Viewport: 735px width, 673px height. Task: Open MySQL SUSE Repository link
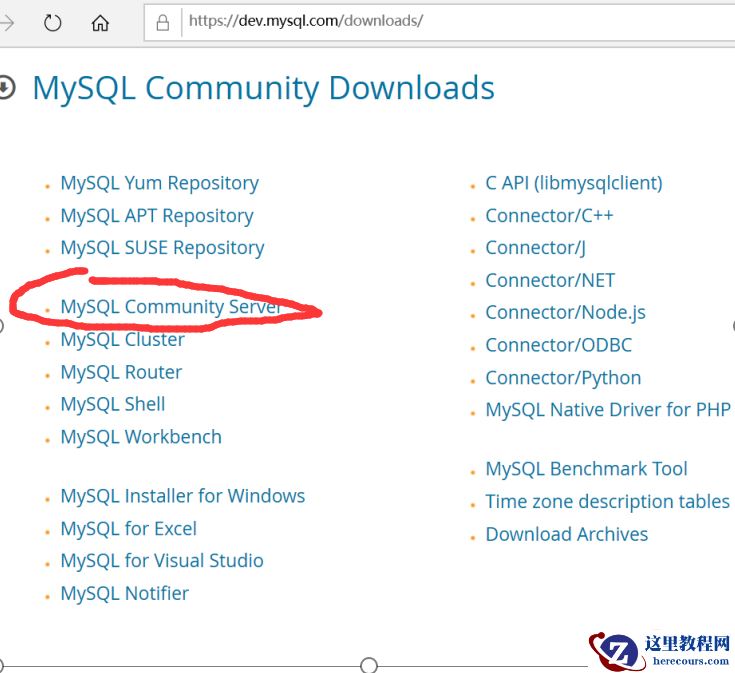coord(162,248)
